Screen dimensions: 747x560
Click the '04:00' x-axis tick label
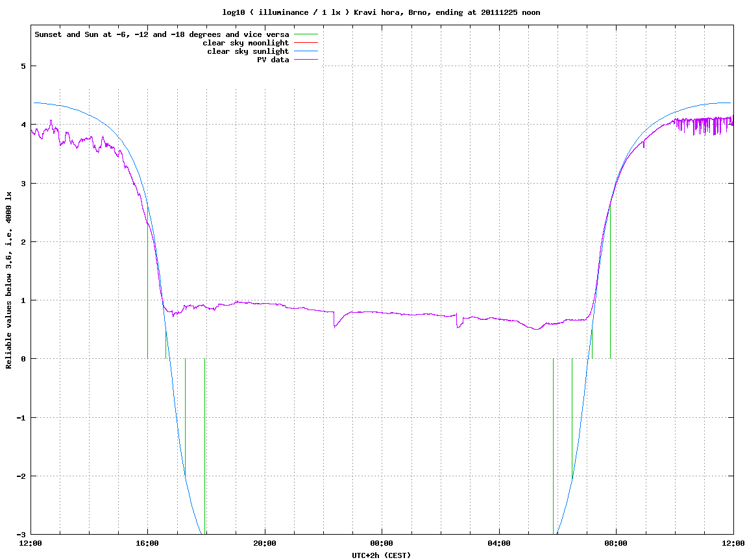coord(499,543)
